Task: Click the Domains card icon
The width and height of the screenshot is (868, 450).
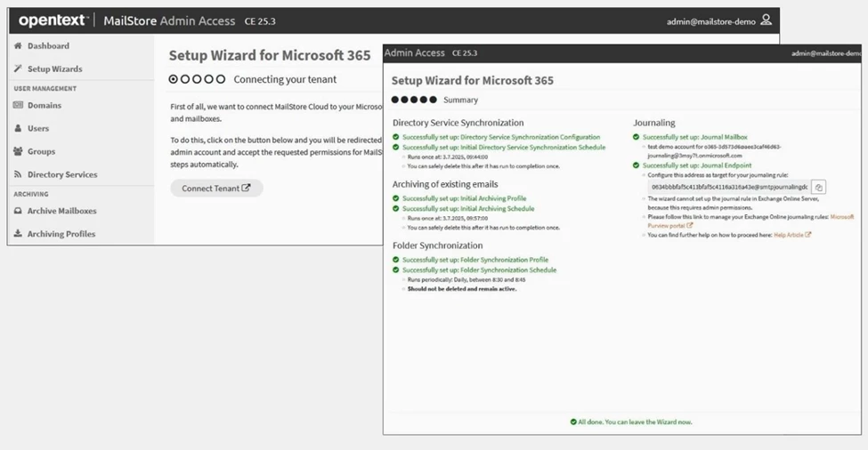Action: click(18, 105)
